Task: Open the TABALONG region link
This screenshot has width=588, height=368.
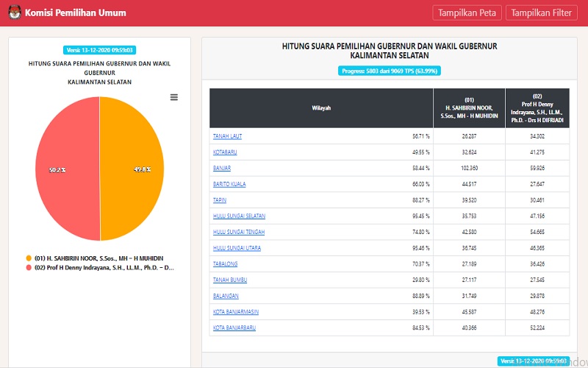Action: [x=226, y=264]
